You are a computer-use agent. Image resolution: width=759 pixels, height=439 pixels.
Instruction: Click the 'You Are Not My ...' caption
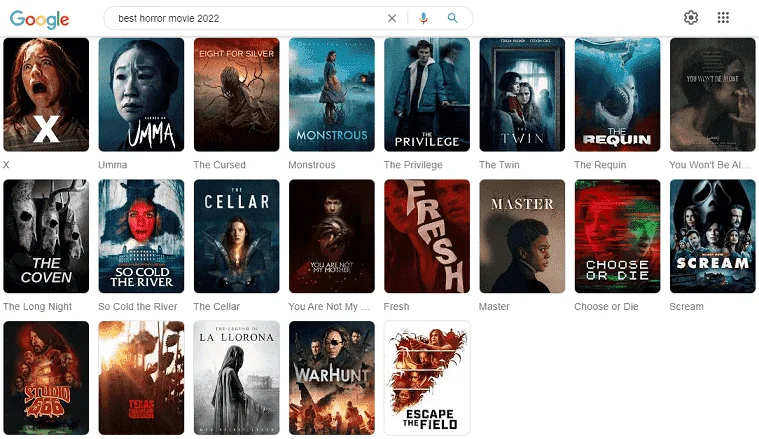(329, 306)
